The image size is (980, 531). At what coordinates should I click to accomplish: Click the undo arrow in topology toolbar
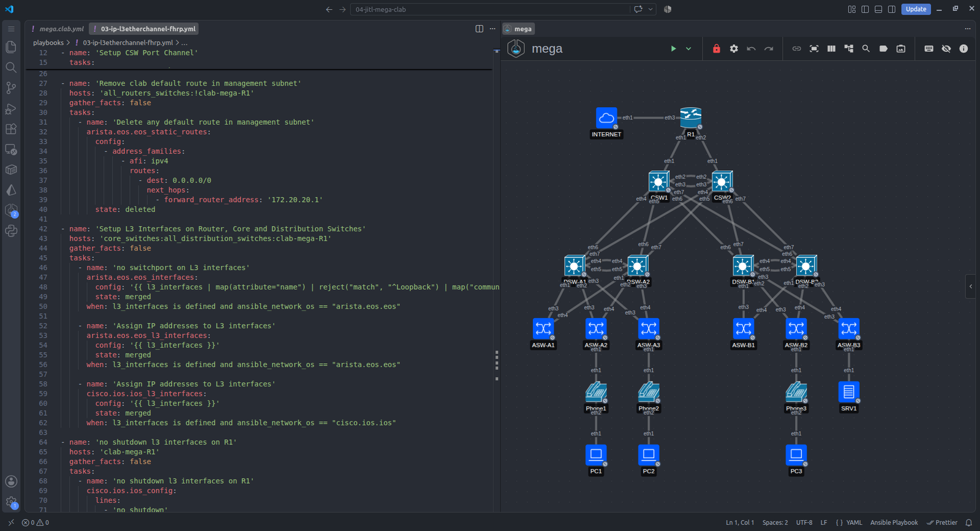751,49
